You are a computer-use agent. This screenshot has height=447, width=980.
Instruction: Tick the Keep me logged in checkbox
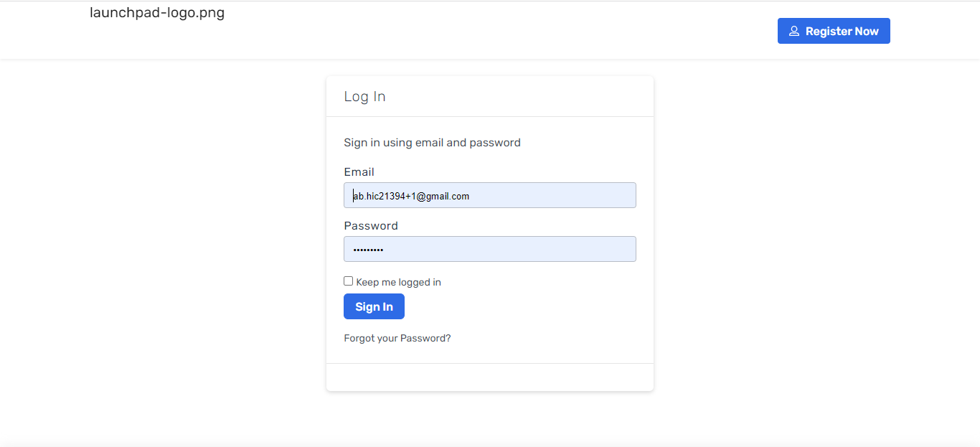pyautogui.click(x=349, y=281)
